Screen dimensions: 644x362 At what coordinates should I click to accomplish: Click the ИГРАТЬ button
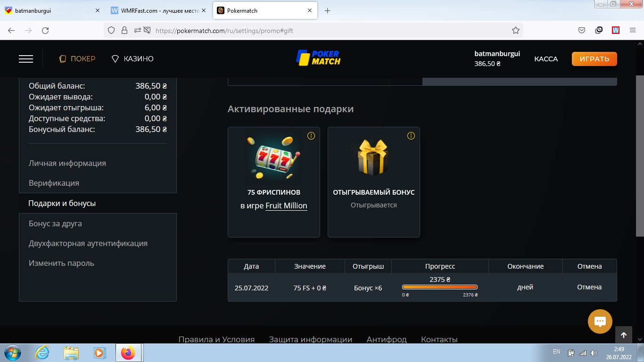click(594, 59)
